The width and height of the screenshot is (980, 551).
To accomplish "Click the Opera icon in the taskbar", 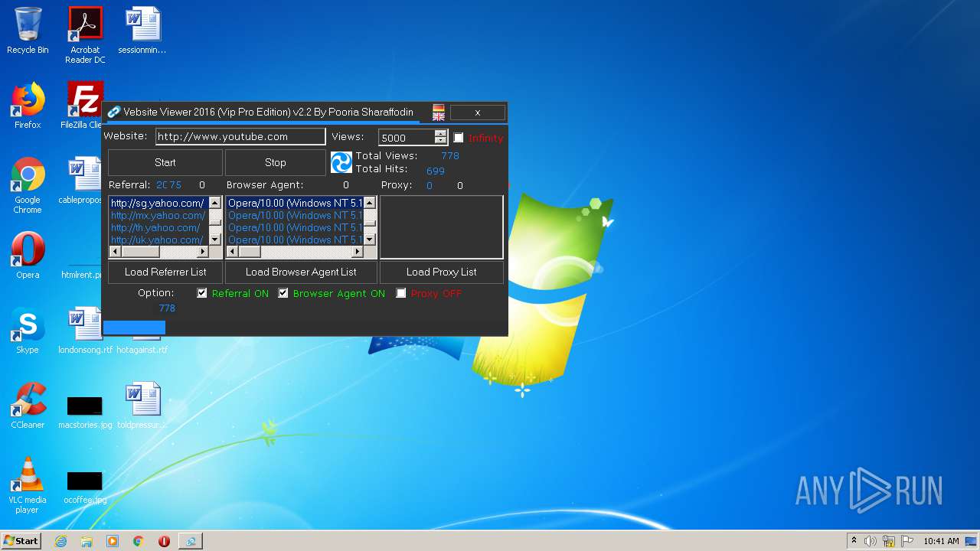I will [164, 541].
